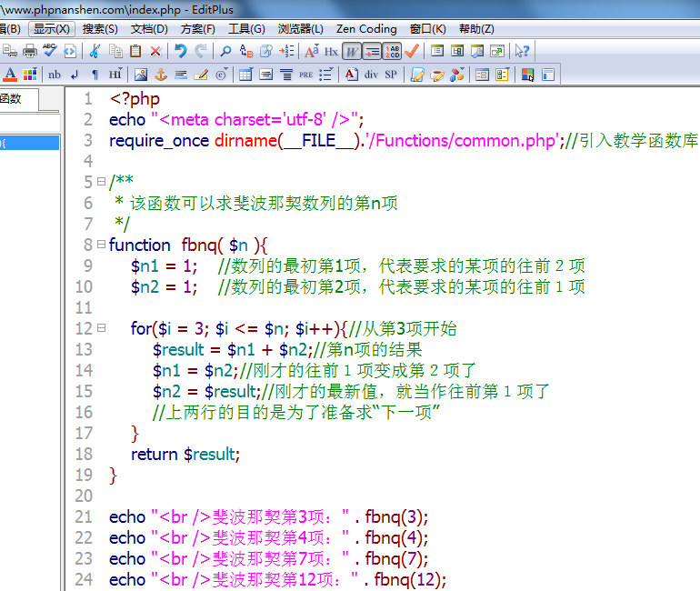Click the frame layout icon

coord(548,75)
